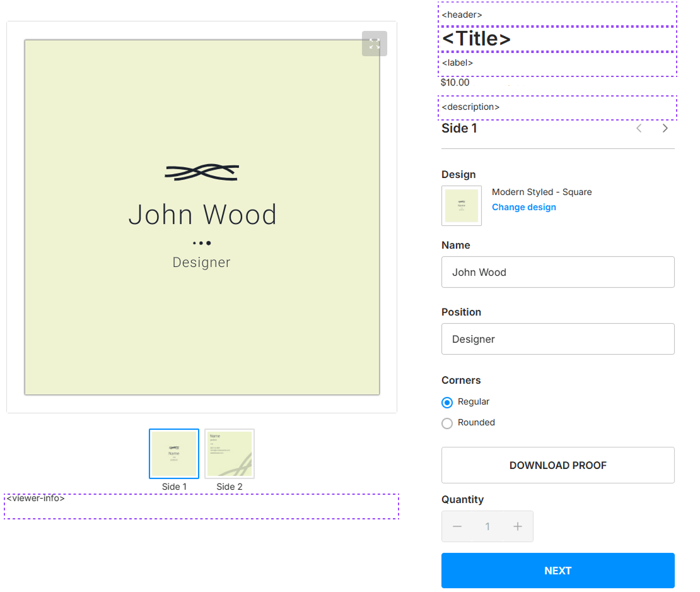700x592 pixels.
Task: Click the Side 1 heading
Action: point(459,129)
